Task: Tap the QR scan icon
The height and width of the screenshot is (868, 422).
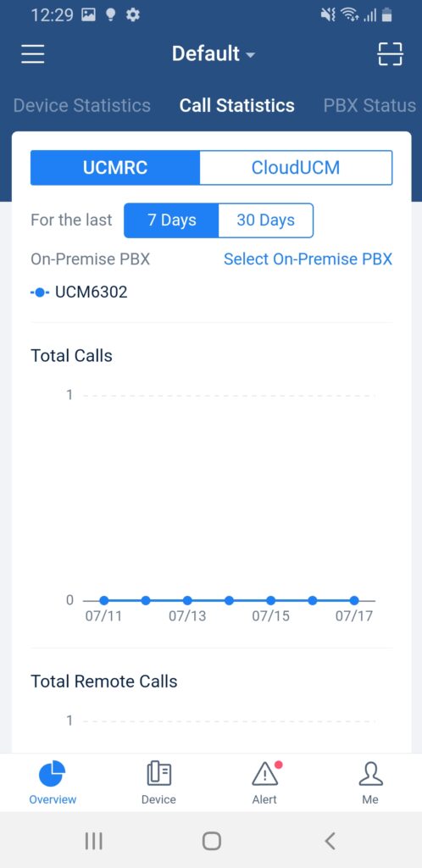Action: click(390, 53)
